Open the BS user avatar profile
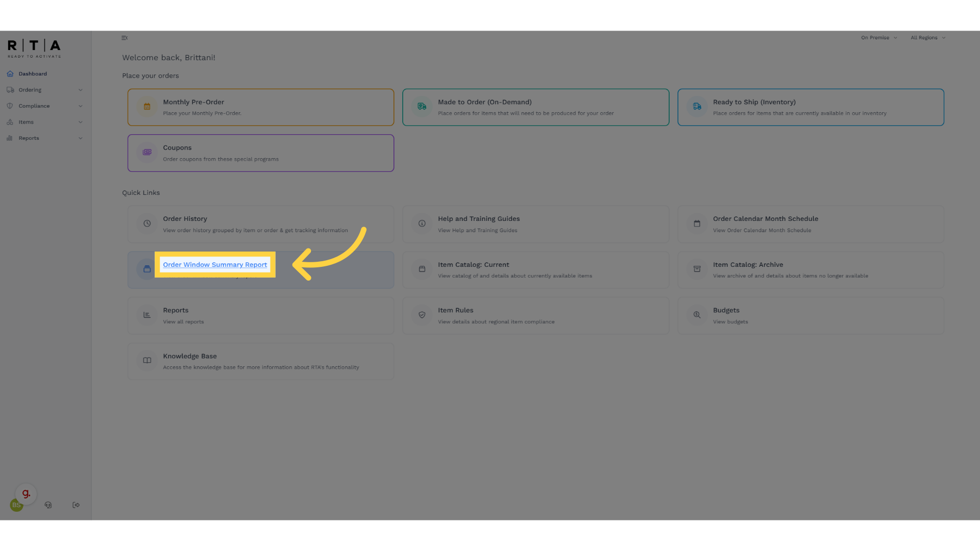Screen dimensions: 980x551 (x=15, y=506)
